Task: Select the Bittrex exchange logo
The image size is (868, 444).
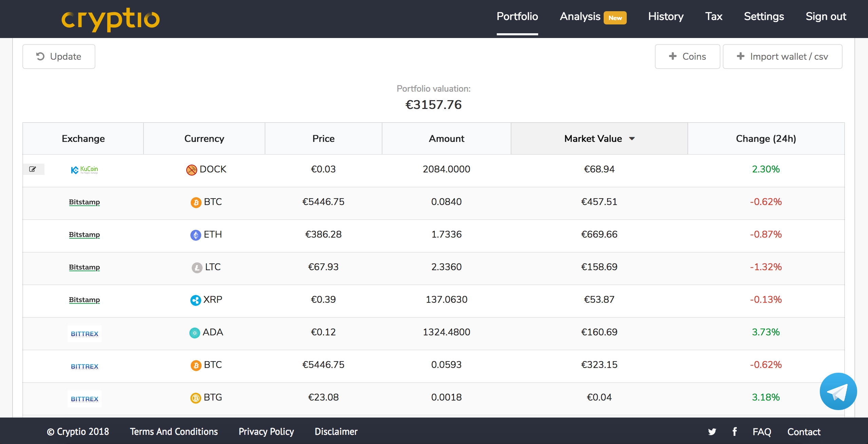Action: [x=84, y=333]
